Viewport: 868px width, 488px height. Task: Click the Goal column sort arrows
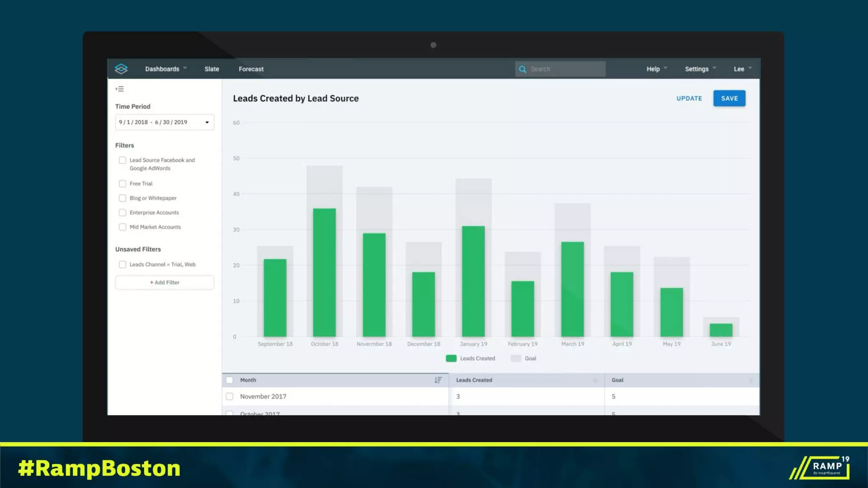[751, 380]
